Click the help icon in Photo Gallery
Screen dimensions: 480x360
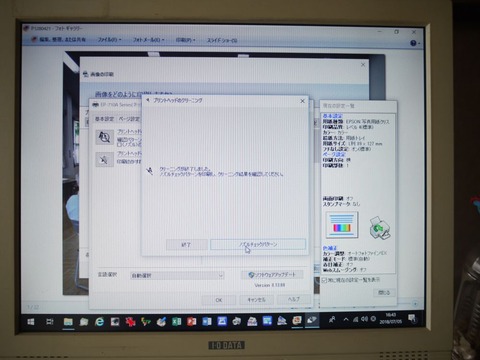[x=413, y=43]
